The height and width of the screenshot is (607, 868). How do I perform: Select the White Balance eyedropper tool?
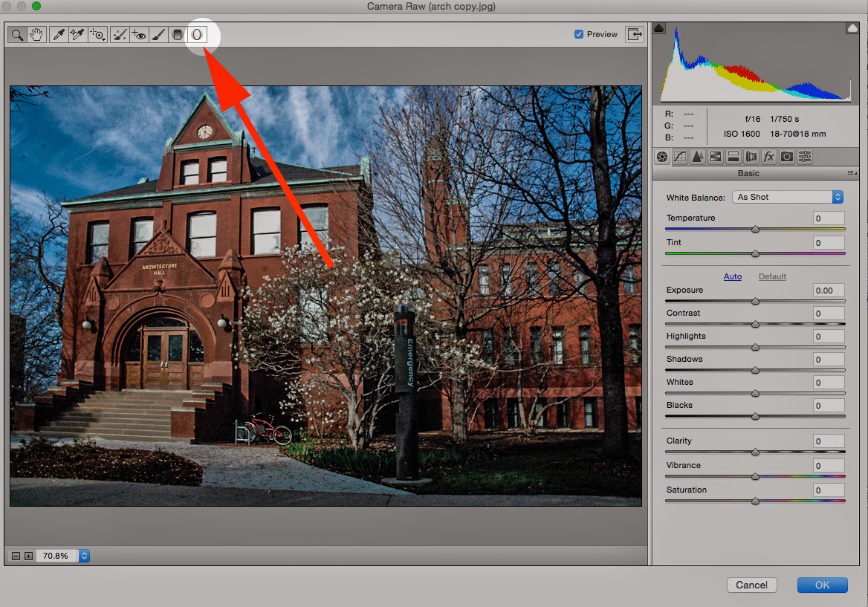(x=59, y=34)
